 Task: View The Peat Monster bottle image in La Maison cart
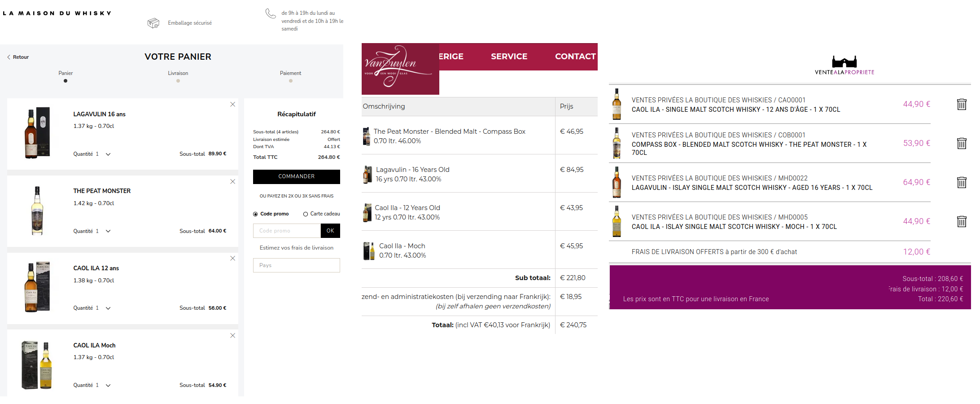pyautogui.click(x=37, y=211)
